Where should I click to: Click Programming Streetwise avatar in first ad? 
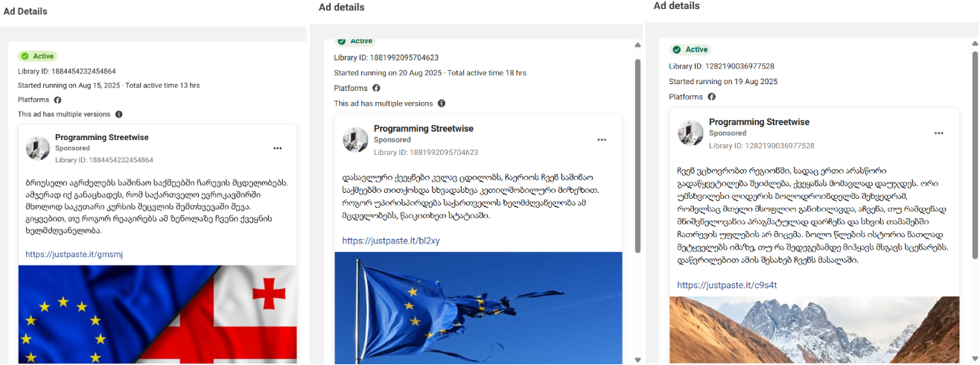38,149
